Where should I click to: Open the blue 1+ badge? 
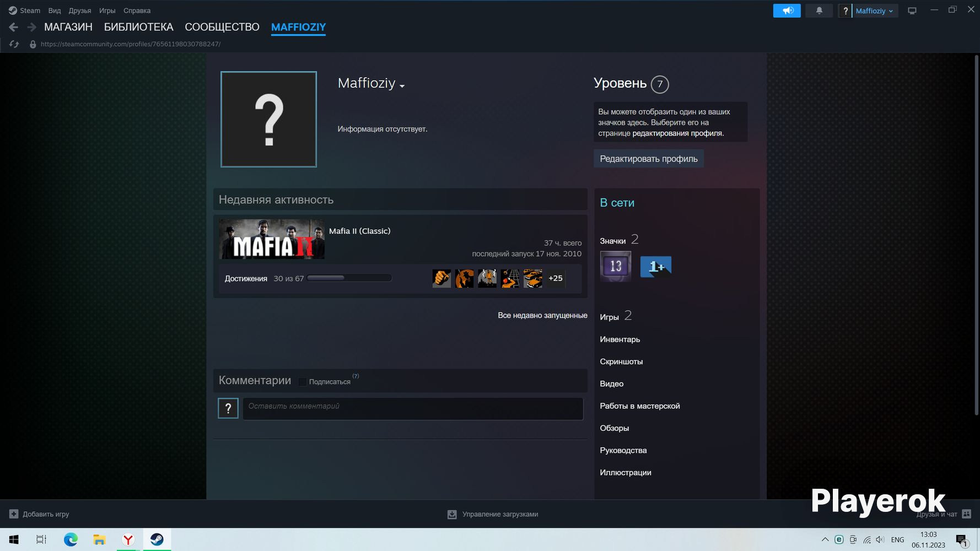(656, 267)
